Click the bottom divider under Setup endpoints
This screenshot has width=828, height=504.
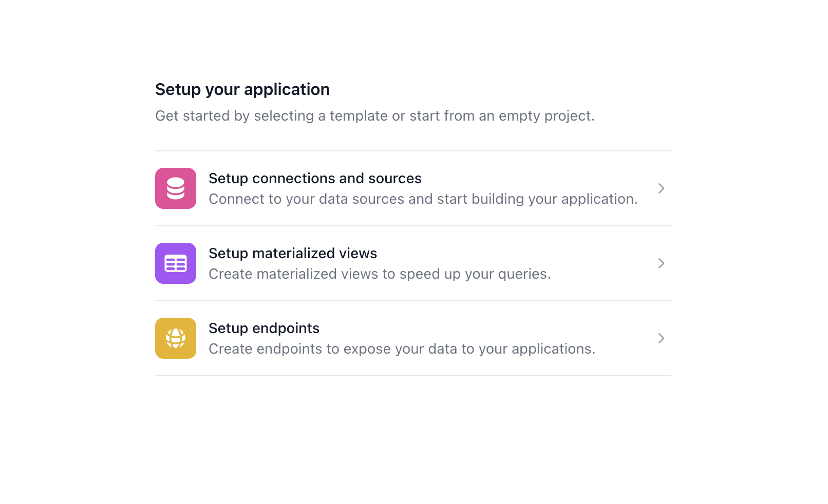coord(412,376)
